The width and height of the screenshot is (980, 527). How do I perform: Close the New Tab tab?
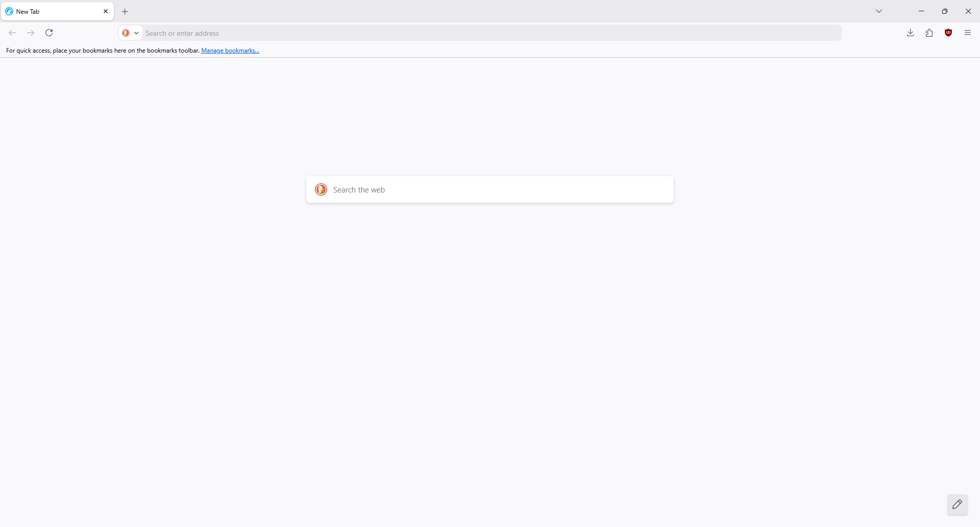coord(106,11)
